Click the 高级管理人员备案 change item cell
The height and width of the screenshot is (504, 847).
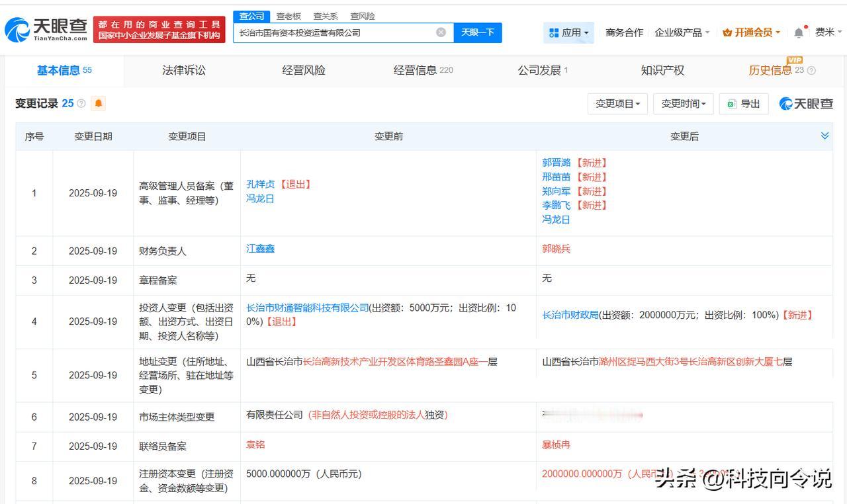187,193
